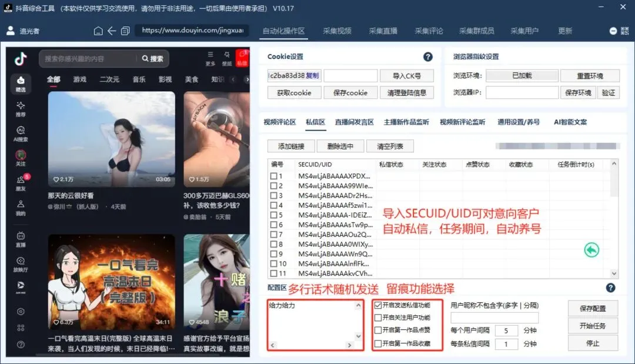The image size is (635, 364).
Task: Click the QR code icon in the top right
Action: (624, 31)
